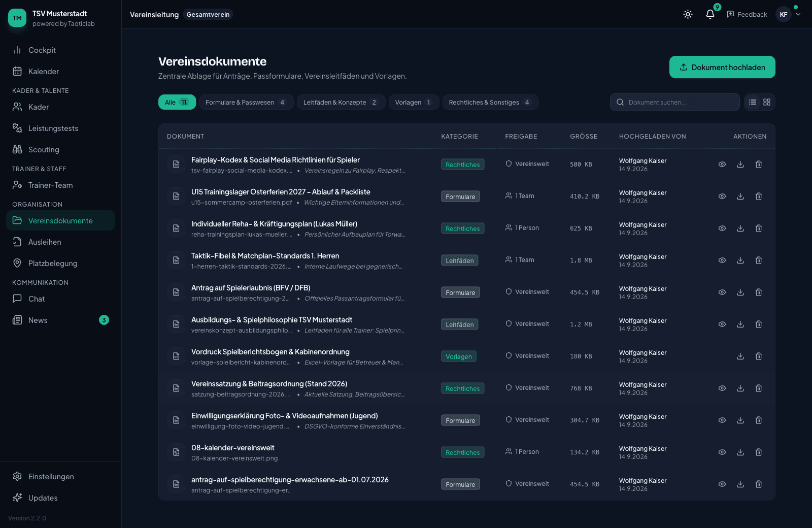Open Platzbelegung in sidebar
Image resolution: width=812 pixels, height=528 pixels.
[x=61, y=263]
